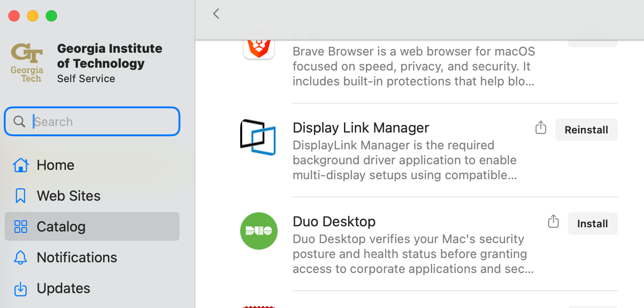Screen dimensions: 644x308
Task: Reinstall Display Link Manager
Action: point(587,130)
